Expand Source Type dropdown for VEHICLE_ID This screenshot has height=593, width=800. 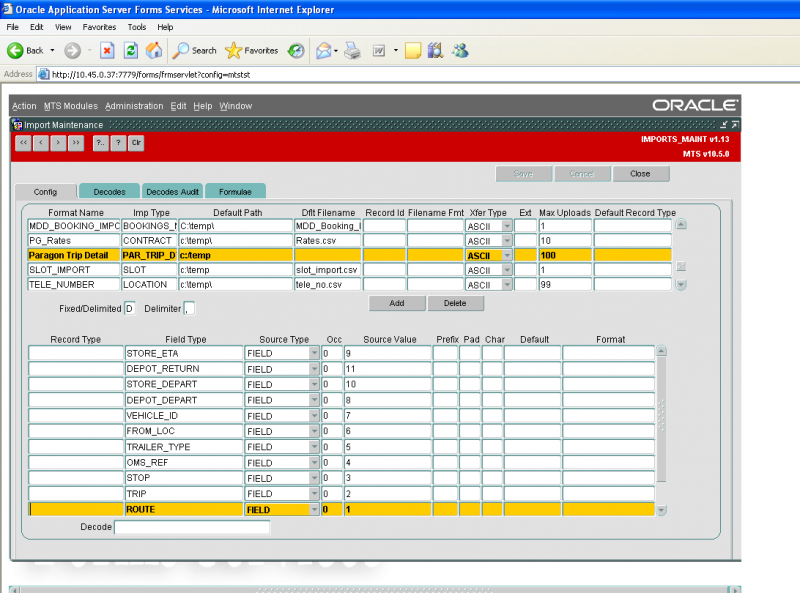pos(314,416)
